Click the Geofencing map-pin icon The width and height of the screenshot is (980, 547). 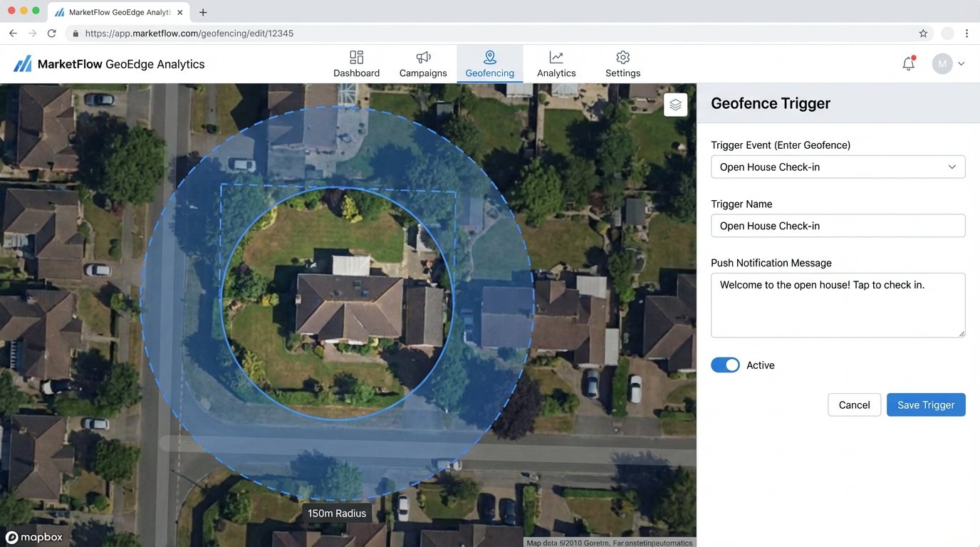point(489,57)
